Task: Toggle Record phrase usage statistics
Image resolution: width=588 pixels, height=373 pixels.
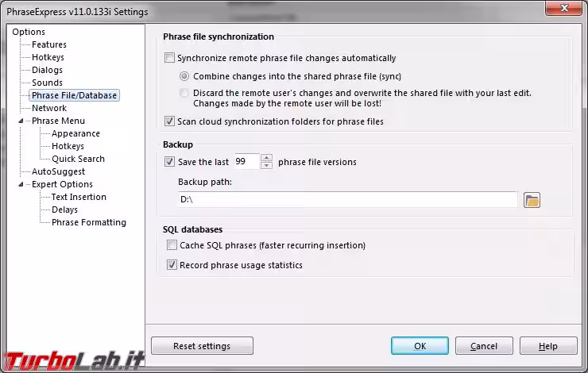Action: [x=172, y=265]
